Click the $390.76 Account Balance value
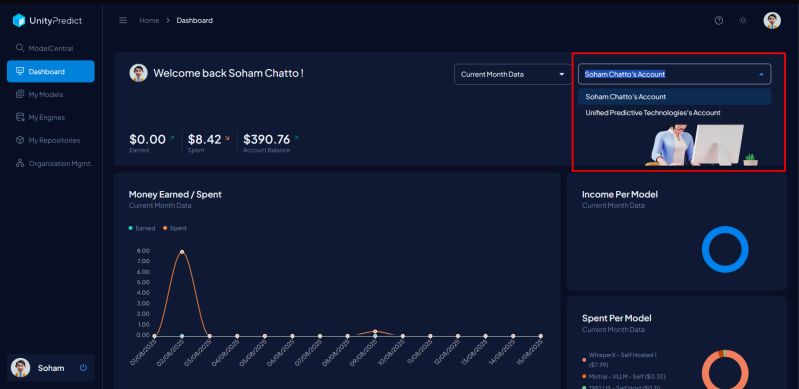This screenshot has height=389, width=799. click(x=267, y=139)
